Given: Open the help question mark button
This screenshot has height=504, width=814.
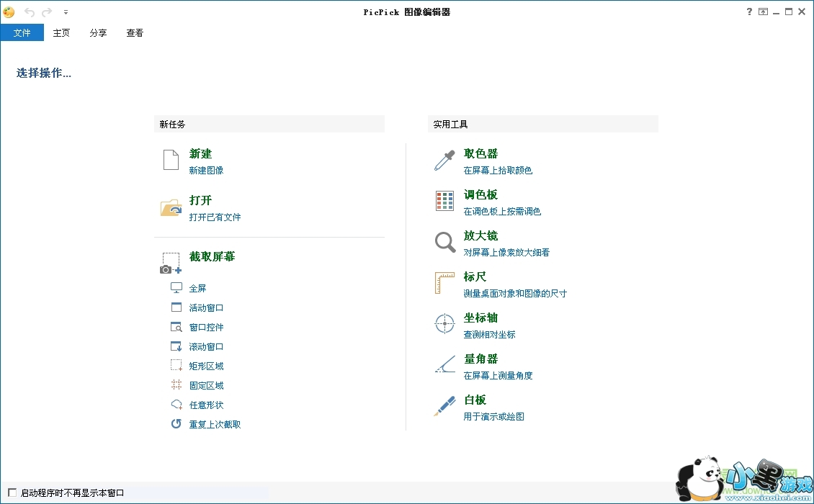Looking at the screenshot, I should click(749, 12).
